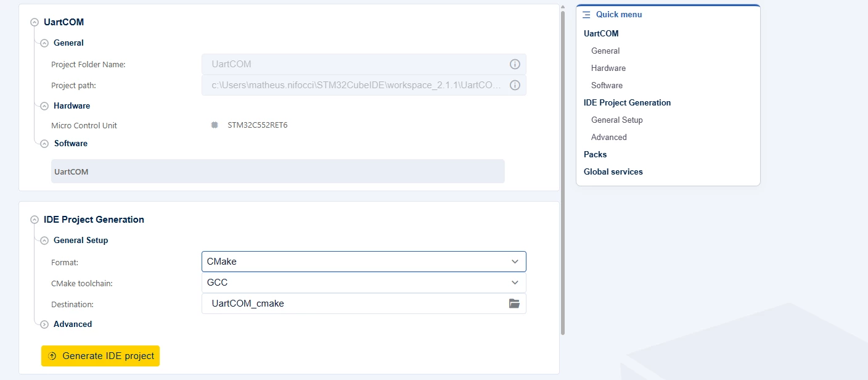Open the Format CMake dropdown
Viewport: 868px width, 380px height.
pyautogui.click(x=364, y=262)
